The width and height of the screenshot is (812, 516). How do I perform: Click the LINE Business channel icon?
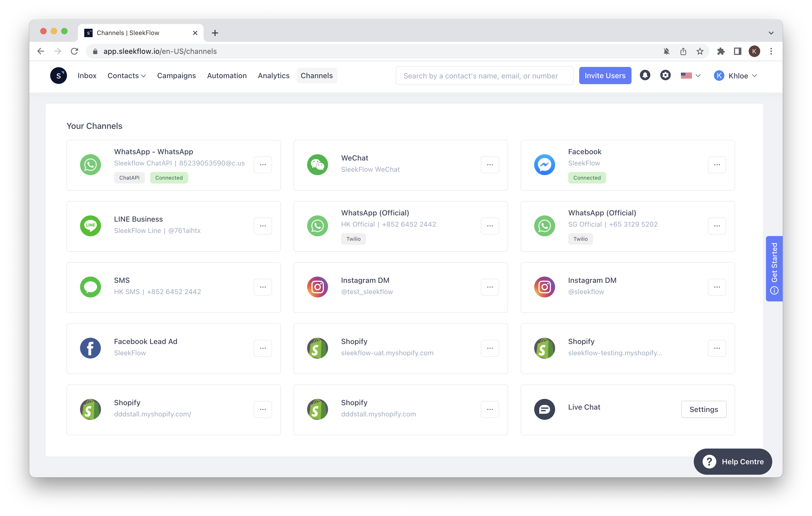point(91,226)
